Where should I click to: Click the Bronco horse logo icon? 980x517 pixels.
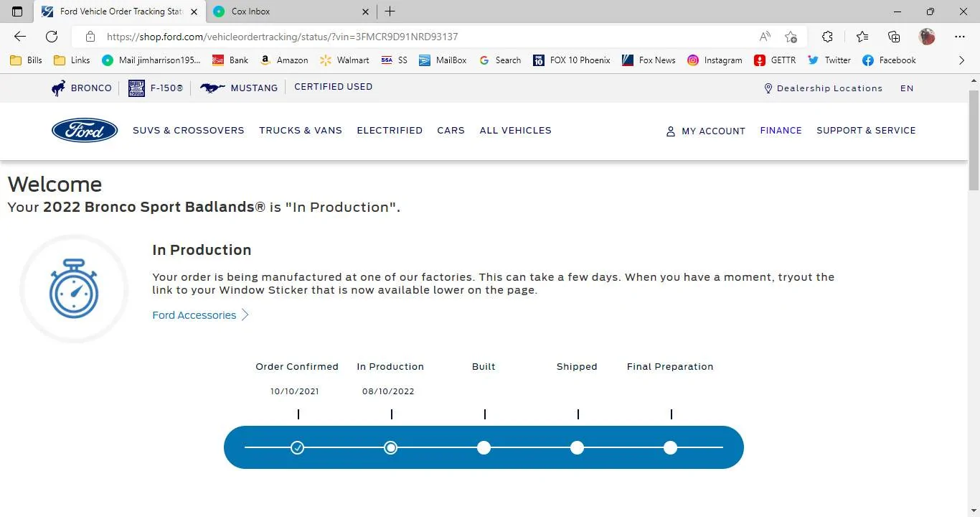pyautogui.click(x=59, y=88)
